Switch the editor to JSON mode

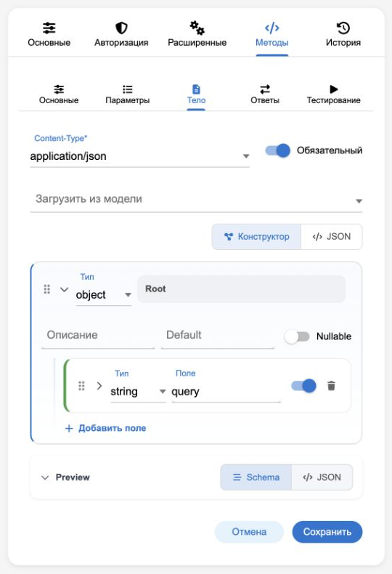(332, 237)
